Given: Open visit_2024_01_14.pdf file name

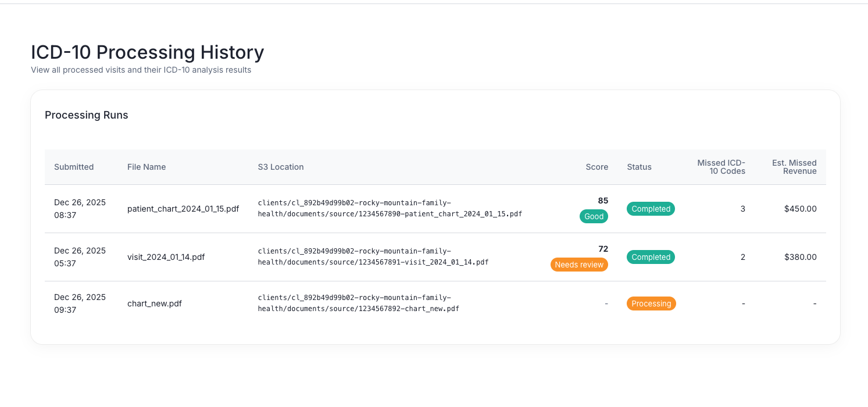Looking at the screenshot, I should pyautogui.click(x=166, y=257).
